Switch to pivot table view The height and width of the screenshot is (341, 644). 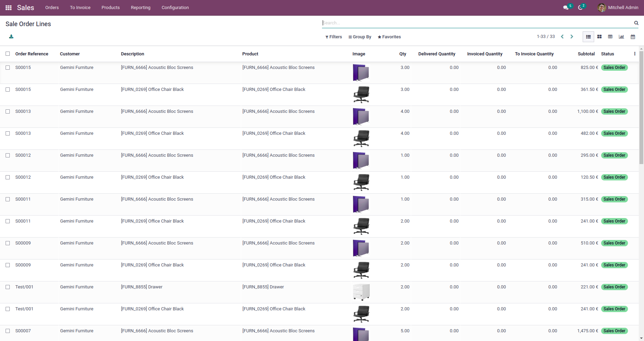(x=610, y=37)
